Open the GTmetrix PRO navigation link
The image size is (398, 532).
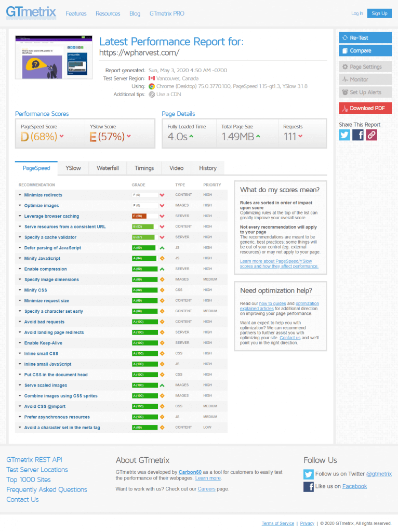tap(167, 14)
